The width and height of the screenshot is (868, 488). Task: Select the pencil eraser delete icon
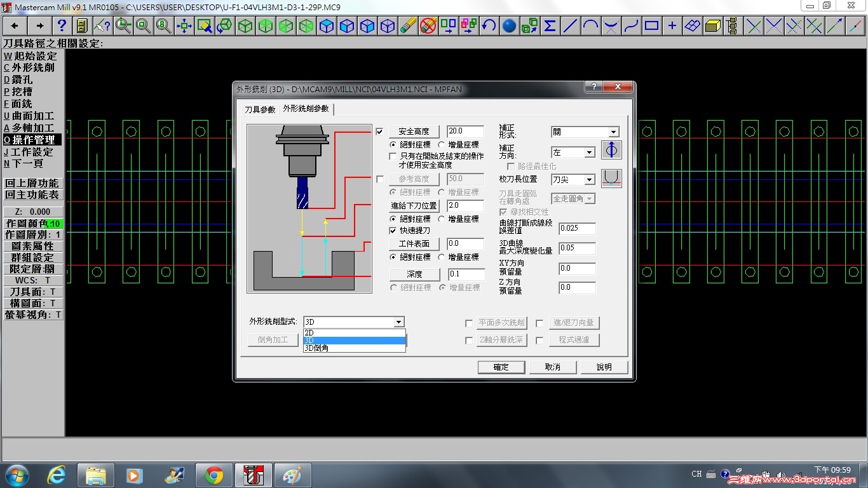(408, 26)
